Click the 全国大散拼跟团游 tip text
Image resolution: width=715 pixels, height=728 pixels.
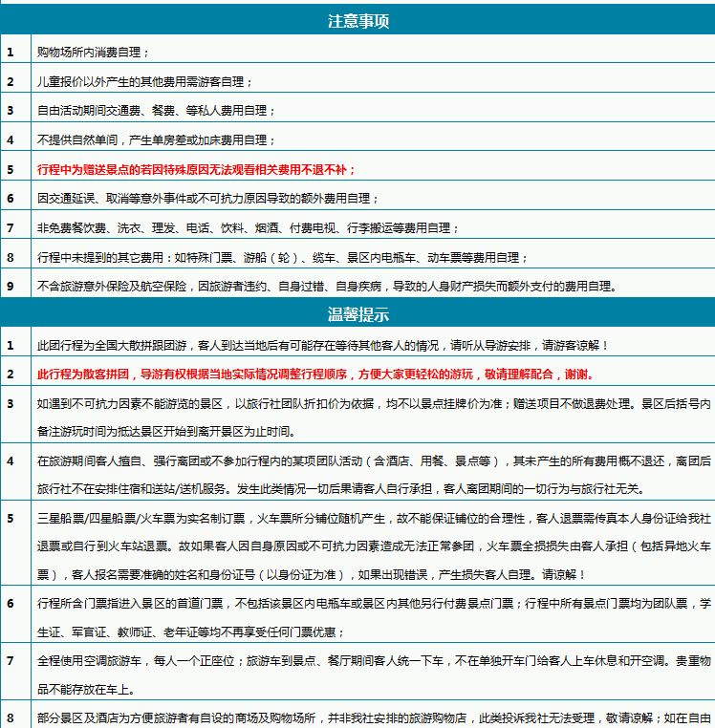click(322, 344)
